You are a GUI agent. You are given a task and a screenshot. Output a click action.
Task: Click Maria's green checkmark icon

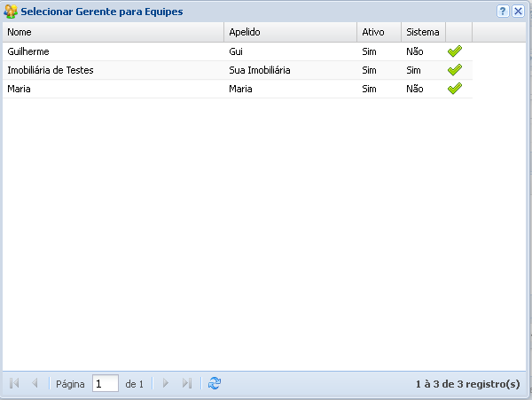[455, 89]
